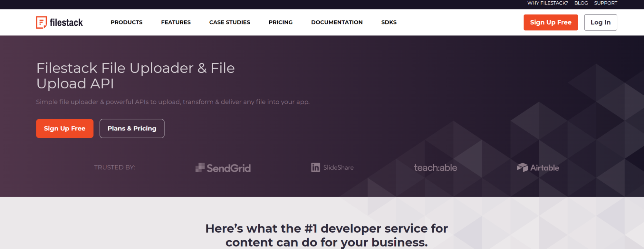
Task: Click the "TRUSTED BY:" label
Action: click(x=114, y=168)
